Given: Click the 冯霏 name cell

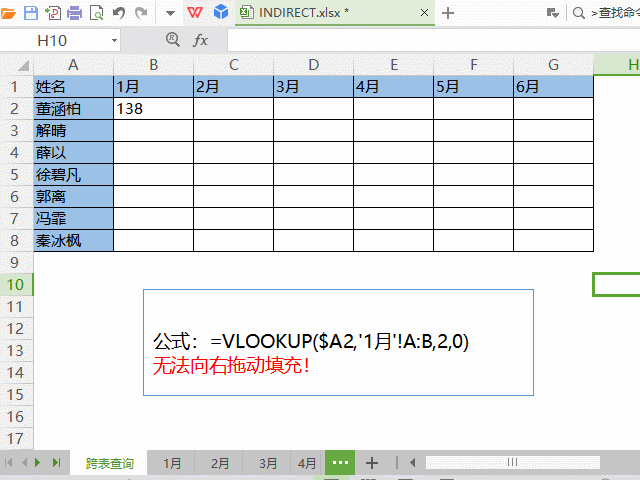Looking at the screenshot, I should 73,219.
